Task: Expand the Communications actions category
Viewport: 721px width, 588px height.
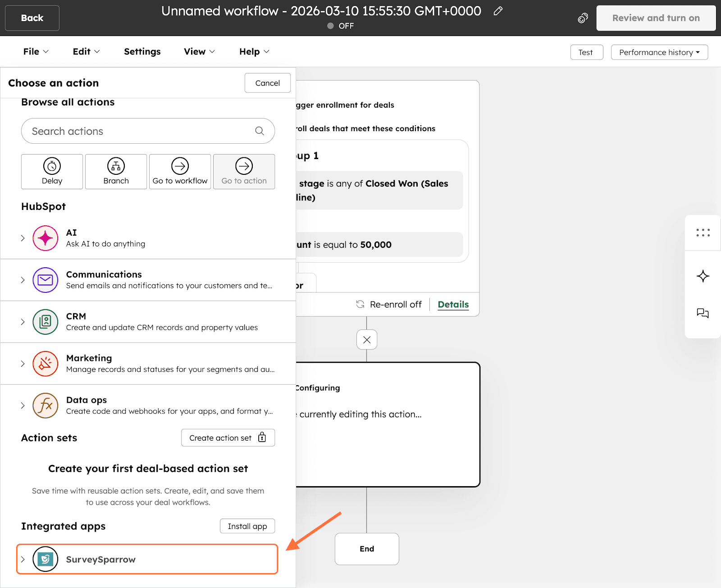Action: 23,280
